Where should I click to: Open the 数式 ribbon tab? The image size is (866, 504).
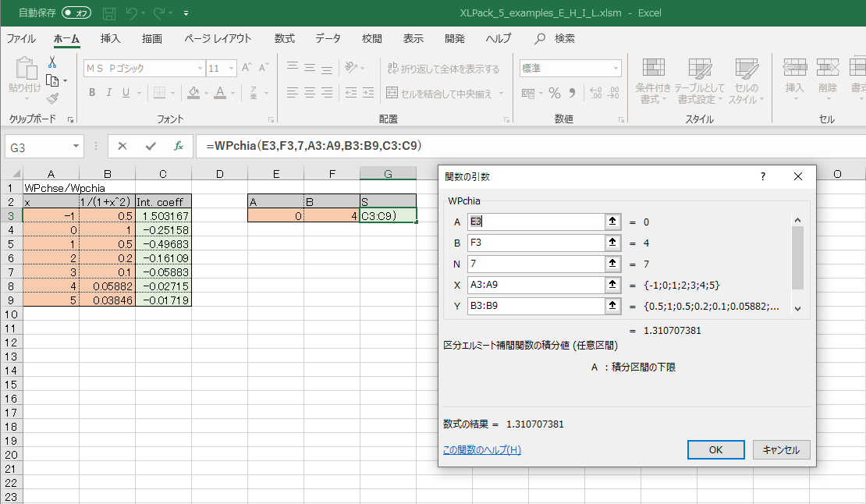tap(284, 38)
